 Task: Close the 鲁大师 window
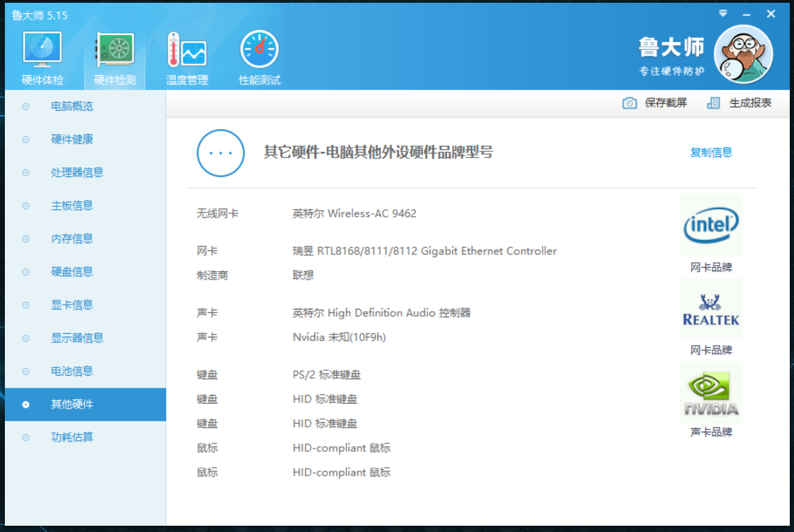[771, 14]
